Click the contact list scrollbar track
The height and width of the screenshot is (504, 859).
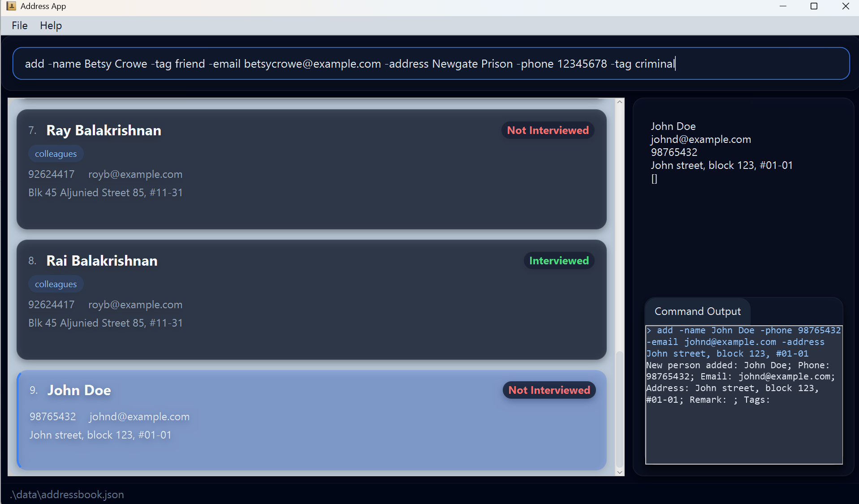click(x=620, y=224)
